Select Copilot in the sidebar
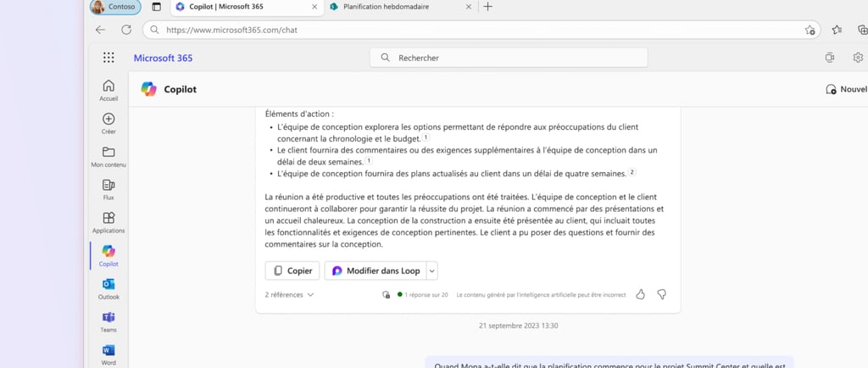Screen dimensions: 868x368 [108, 256]
